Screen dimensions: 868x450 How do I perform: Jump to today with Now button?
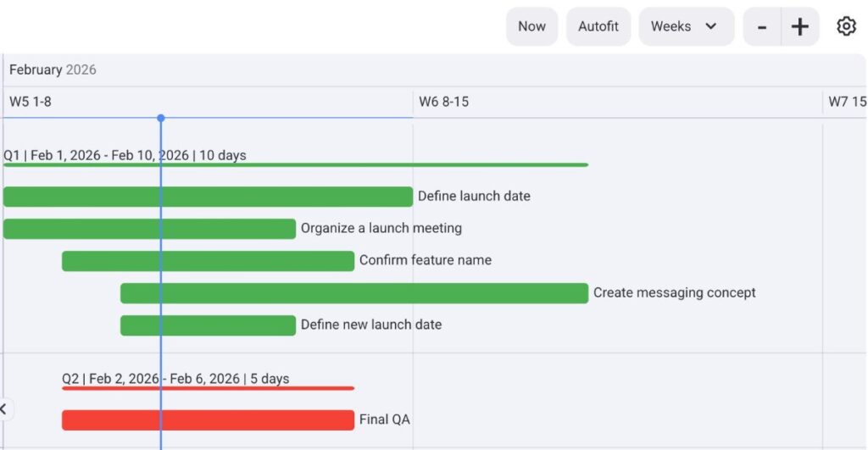(x=531, y=26)
